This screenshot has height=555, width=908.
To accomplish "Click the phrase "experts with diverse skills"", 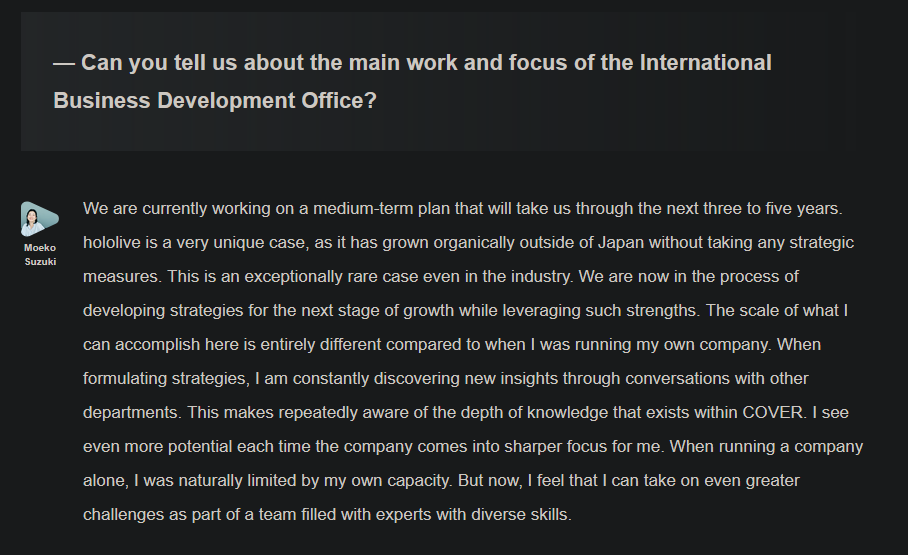I will pos(471,514).
